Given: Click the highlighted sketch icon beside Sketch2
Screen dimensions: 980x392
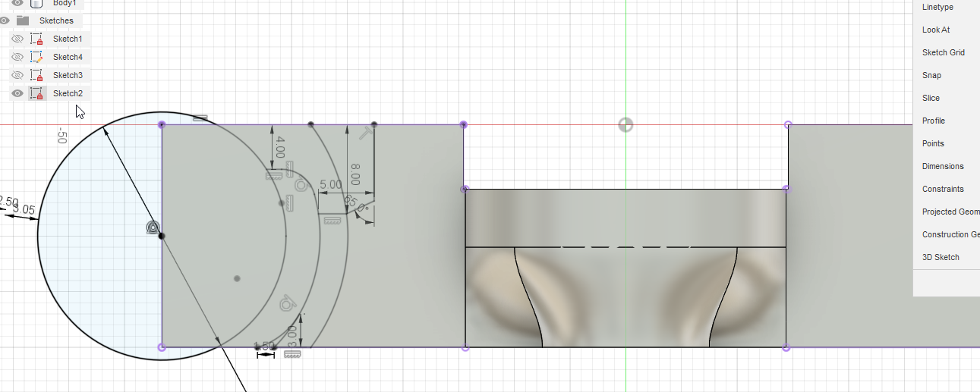Looking at the screenshot, I should 36,93.
